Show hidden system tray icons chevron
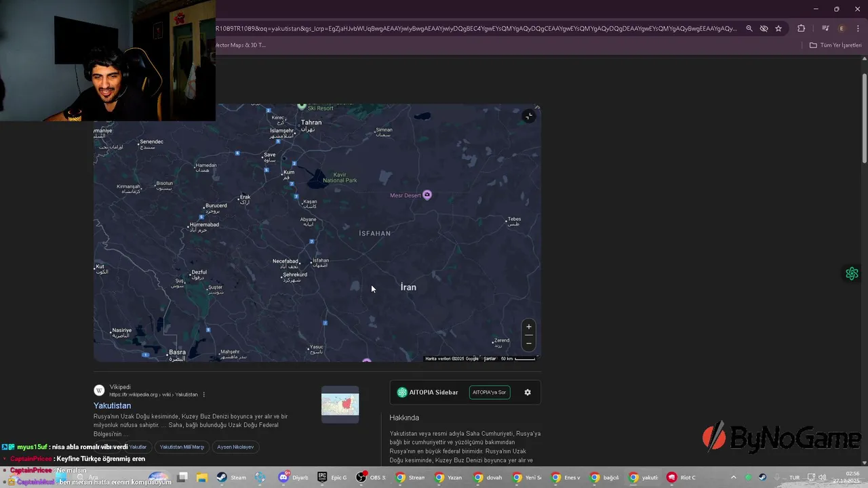 [x=733, y=477]
